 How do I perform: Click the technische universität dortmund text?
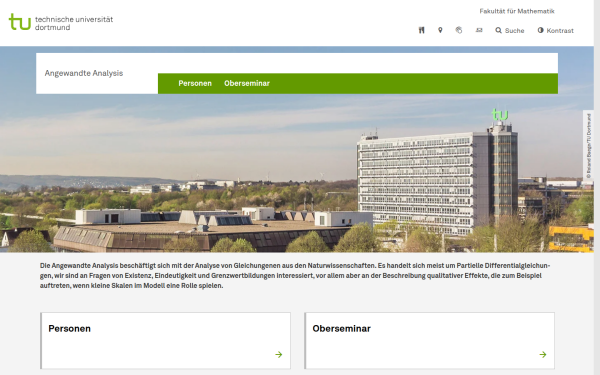click(x=74, y=23)
